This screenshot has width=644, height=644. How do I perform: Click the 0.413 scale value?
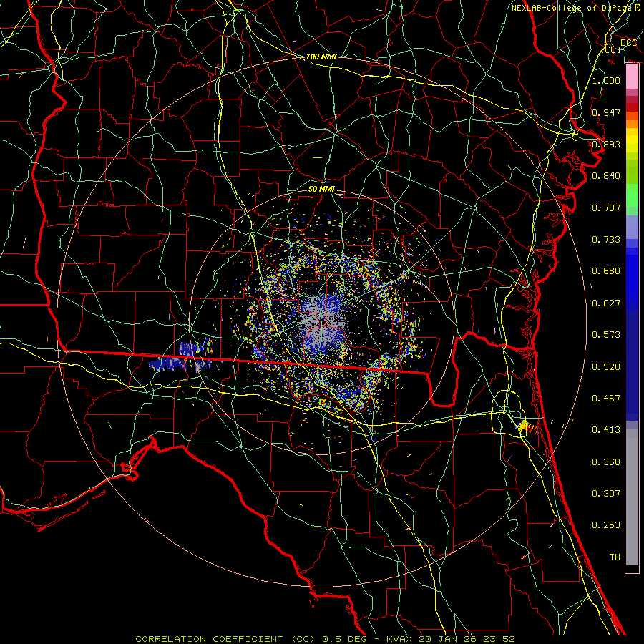[606, 430]
